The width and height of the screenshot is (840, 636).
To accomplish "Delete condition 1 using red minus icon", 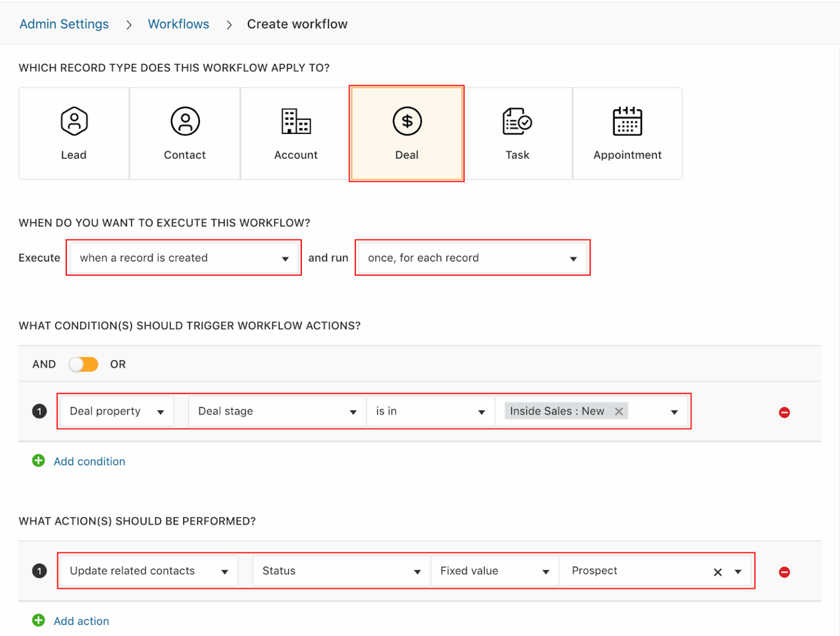I will 784,412.
